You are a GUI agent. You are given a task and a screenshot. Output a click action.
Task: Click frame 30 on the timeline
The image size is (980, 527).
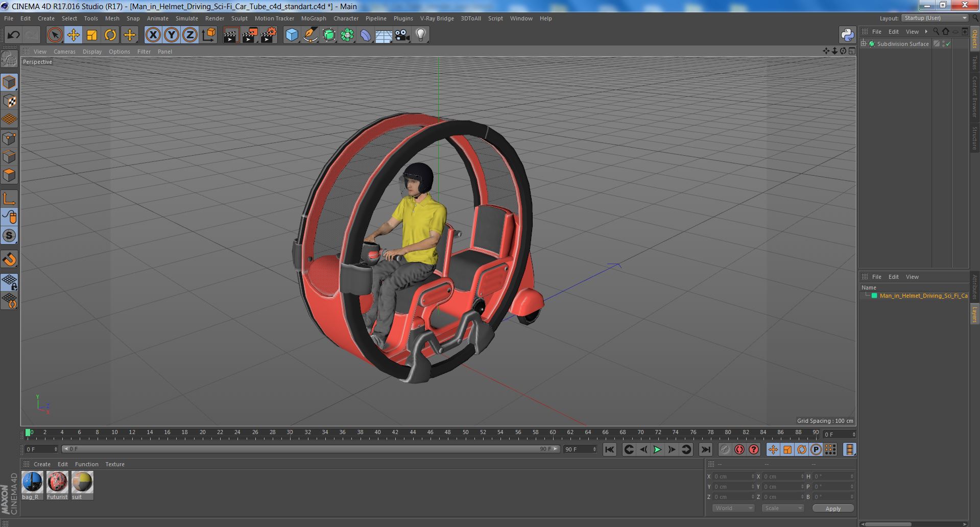(x=290, y=434)
